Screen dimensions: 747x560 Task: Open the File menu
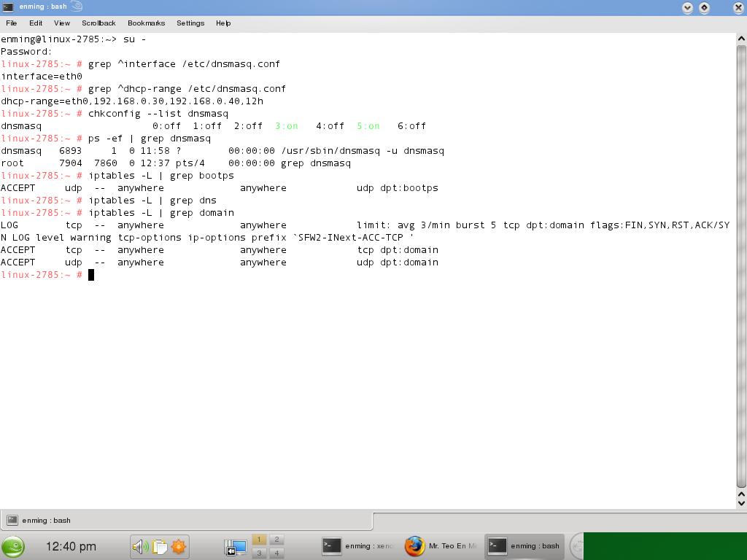(x=12, y=23)
